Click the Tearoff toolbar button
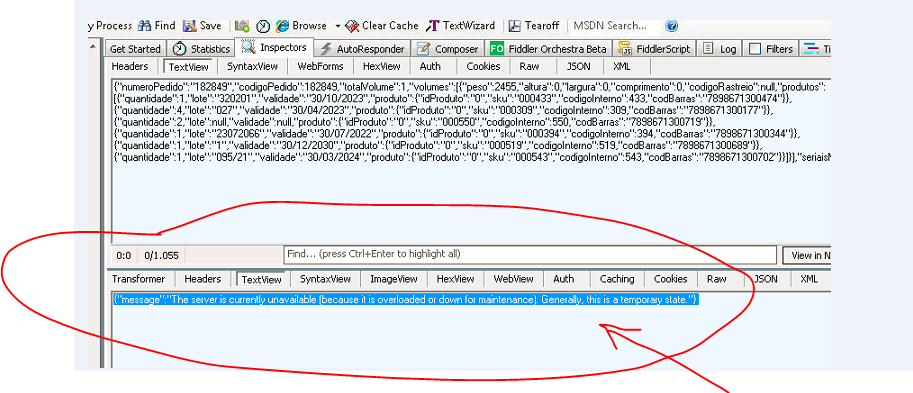Image resolution: width=913 pixels, height=393 pixels. point(534,26)
